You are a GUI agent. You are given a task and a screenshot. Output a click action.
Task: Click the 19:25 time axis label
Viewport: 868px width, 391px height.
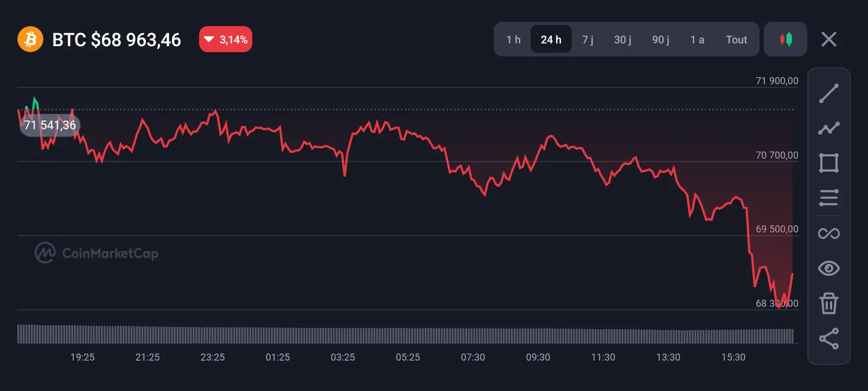pos(82,357)
